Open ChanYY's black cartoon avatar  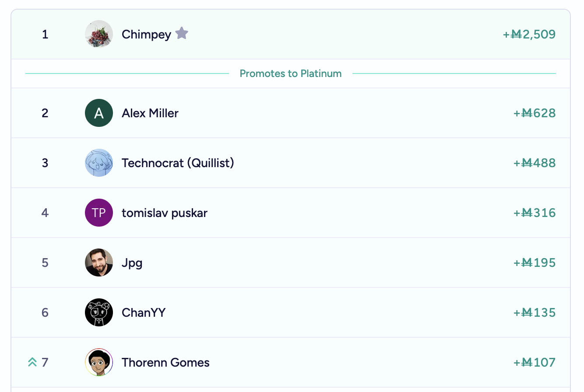(x=99, y=312)
